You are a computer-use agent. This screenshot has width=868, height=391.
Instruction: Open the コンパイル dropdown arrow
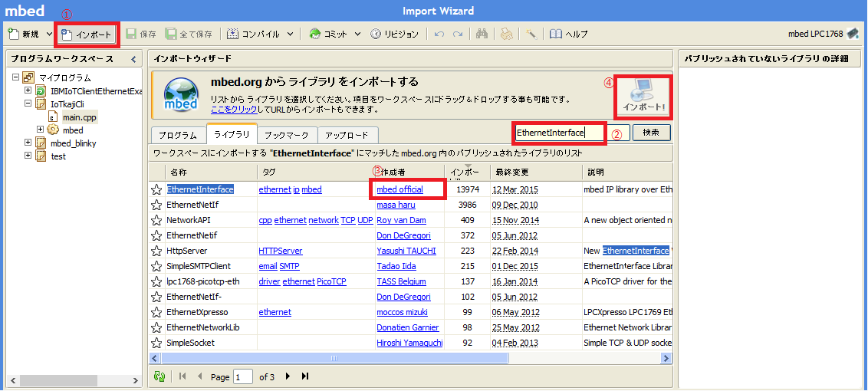(290, 34)
